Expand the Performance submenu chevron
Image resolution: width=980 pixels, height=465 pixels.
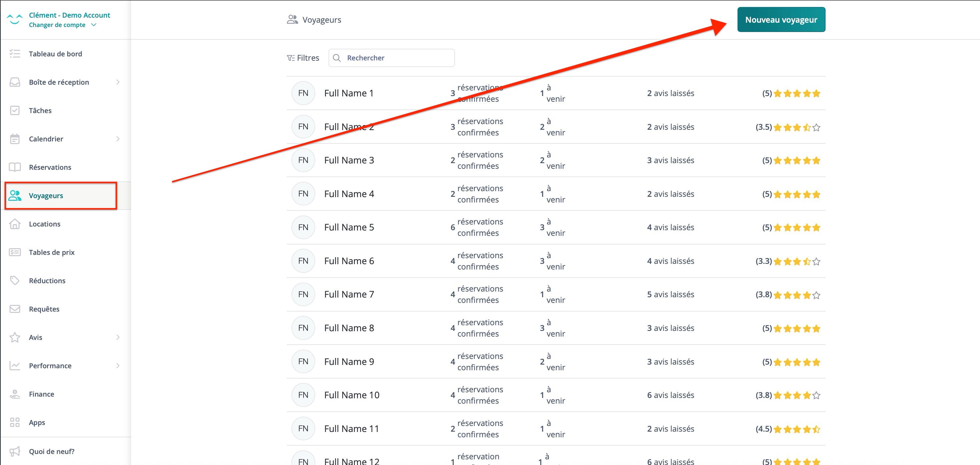[117, 365]
